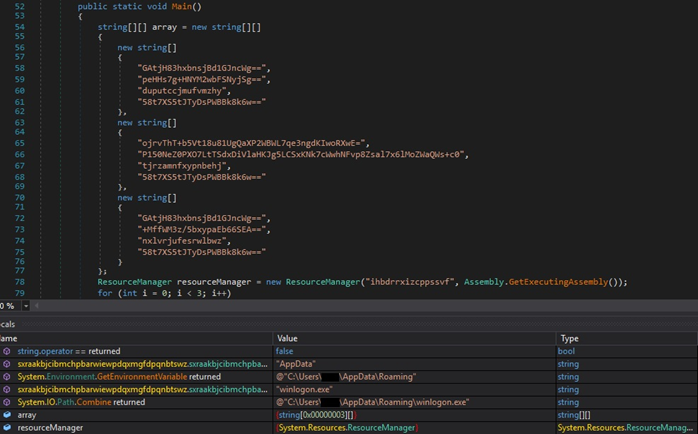Click the 'array' variable declaration on line 54
698x434 pixels.
(x=164, y=27)
